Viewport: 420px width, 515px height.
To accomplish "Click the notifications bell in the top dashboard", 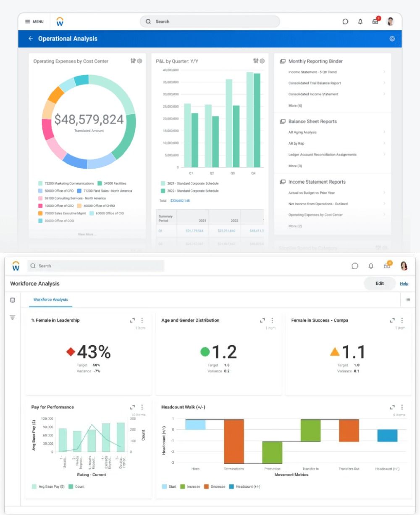I will coord(360,21).
